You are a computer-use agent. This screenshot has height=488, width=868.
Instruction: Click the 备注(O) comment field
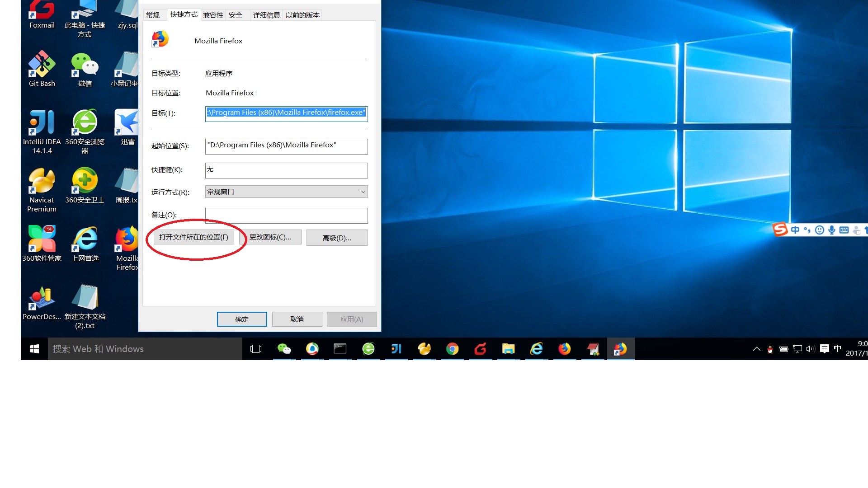[287, 216]
